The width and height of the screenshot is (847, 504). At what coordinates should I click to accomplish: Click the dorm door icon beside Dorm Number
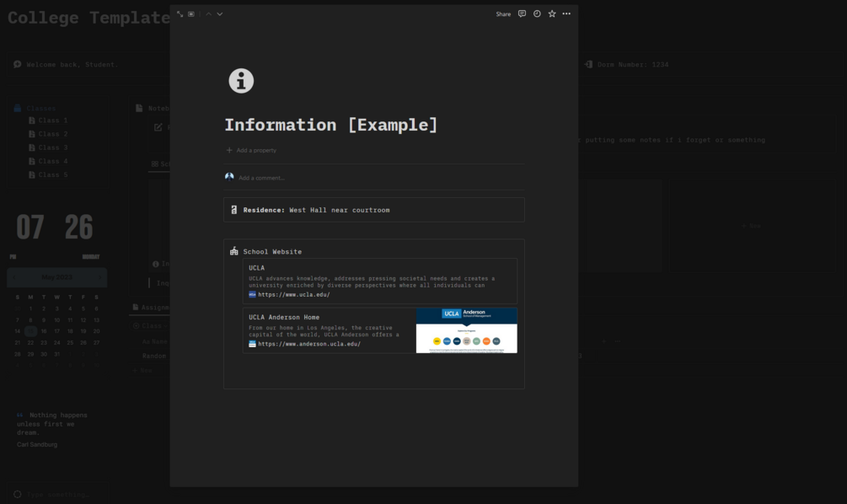click(x=588, y=64)
